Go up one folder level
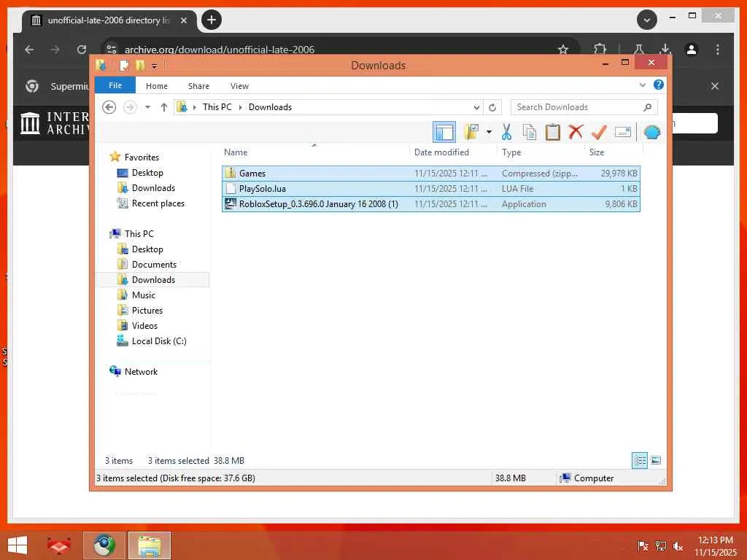The height and width of the screenshot is (560, 747). point(164,107)
